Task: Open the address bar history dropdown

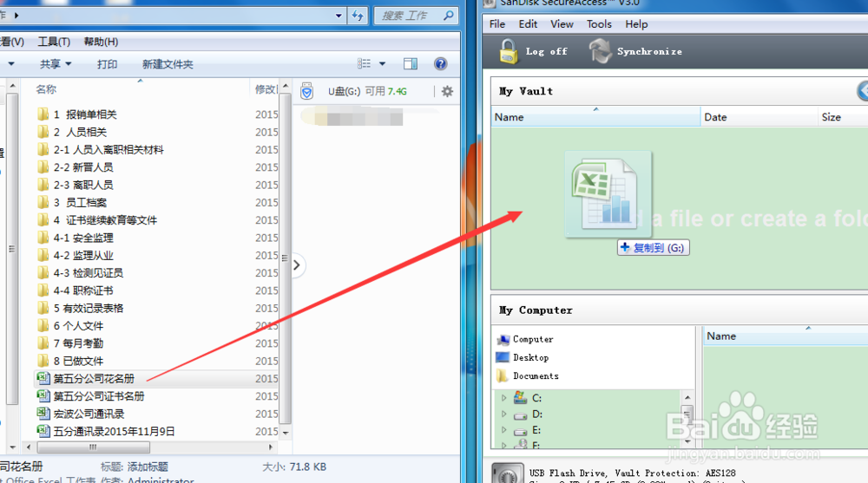Action: [x=339, y=16]
